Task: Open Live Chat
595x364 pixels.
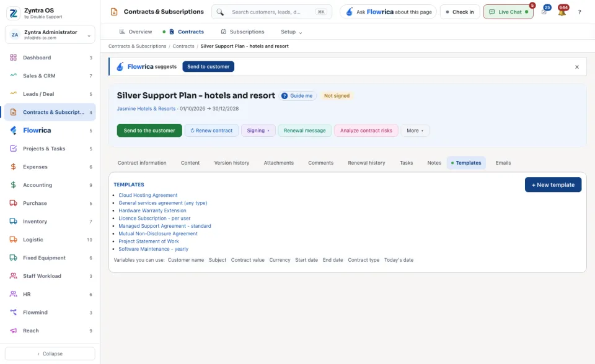Action: 508,12
